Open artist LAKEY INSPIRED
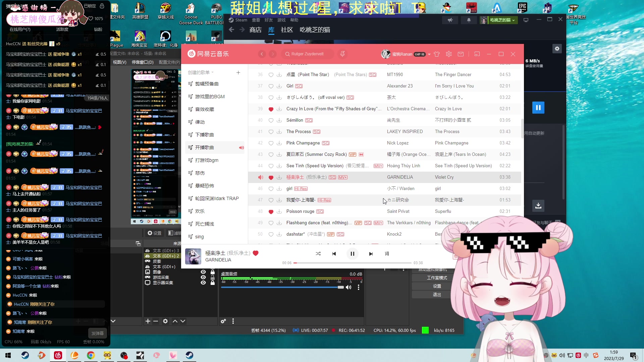 405,132
